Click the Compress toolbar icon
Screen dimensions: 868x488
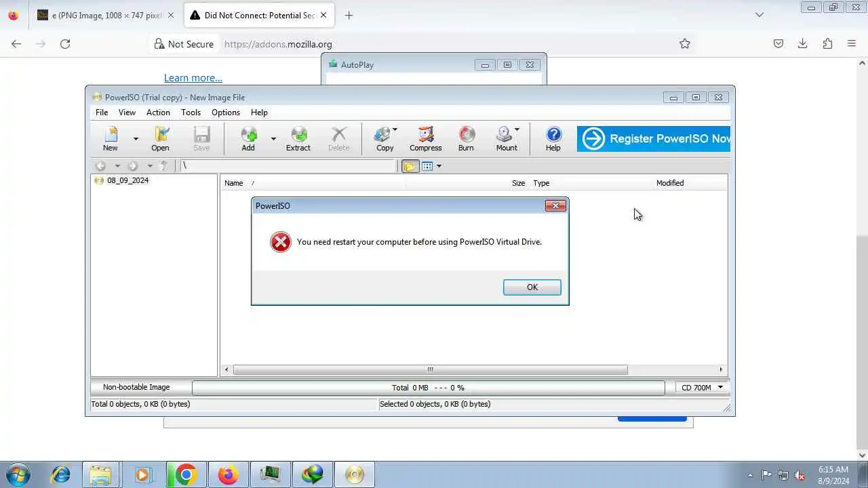point(425,138)
